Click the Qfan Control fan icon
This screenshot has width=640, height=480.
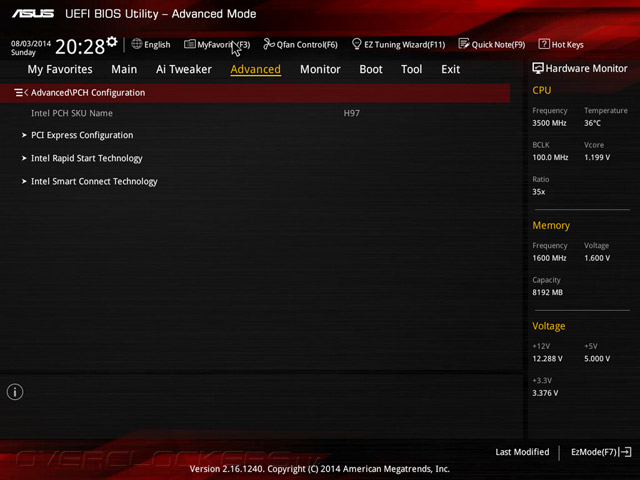coord(269,44)
